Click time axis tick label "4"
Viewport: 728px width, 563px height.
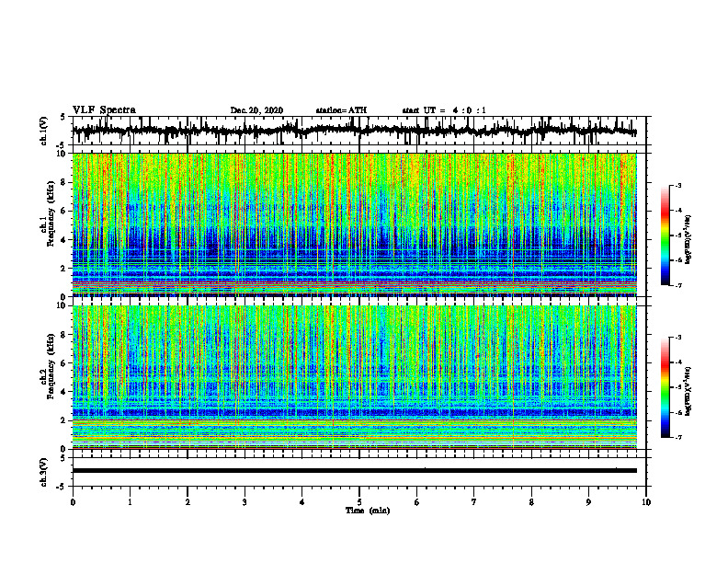tap(302, 502)
